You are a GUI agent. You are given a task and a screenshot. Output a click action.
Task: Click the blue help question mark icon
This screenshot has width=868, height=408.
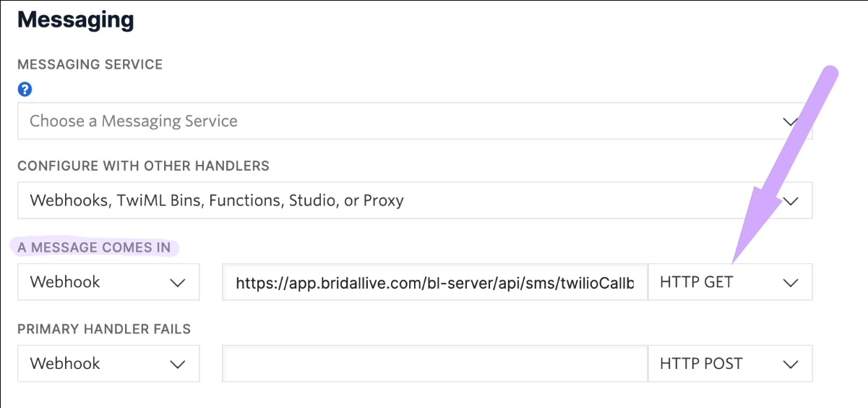(25, 89)
